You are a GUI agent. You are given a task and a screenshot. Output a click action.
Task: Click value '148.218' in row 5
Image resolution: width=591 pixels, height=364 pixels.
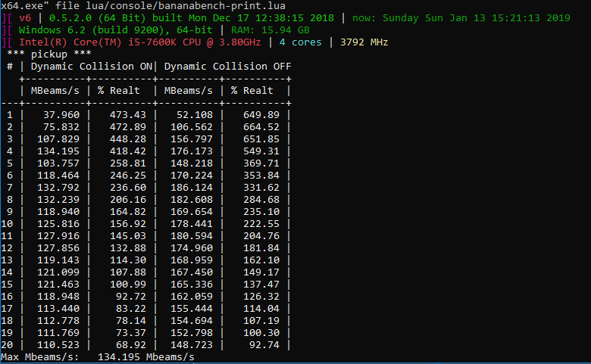coord(192,163)
